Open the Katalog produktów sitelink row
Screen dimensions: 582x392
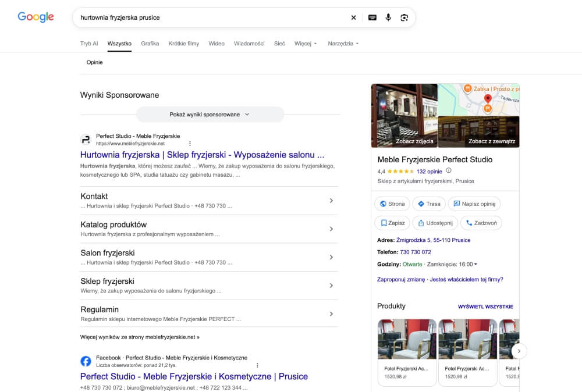tap(209, 229)
